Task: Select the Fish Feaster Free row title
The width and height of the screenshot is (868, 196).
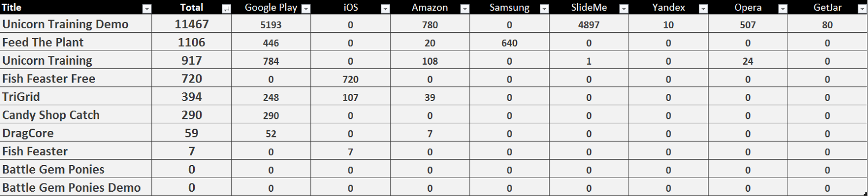Action: [x=76, y=78]
